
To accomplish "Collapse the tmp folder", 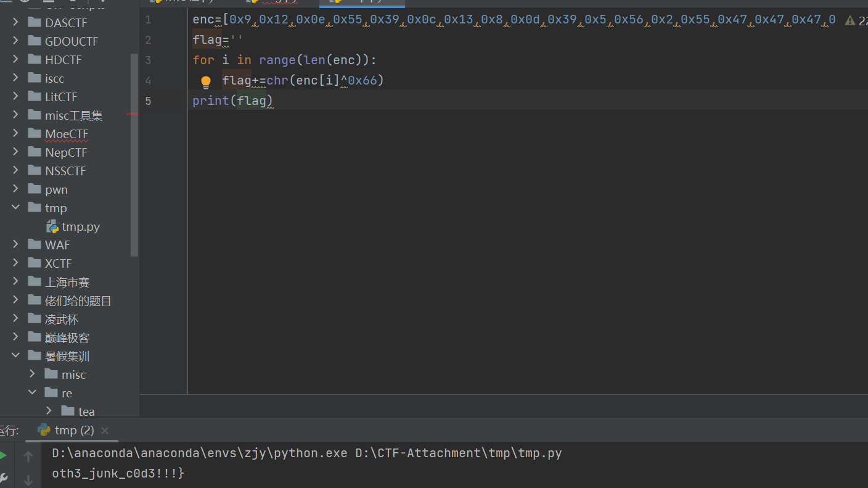I will (16, 208).
